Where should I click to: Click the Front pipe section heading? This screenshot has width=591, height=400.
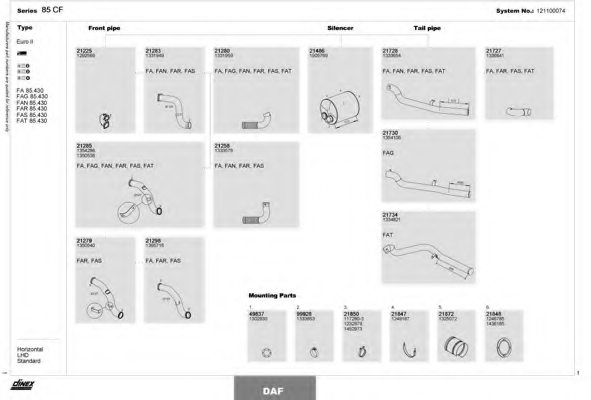[x=104, y=28]
